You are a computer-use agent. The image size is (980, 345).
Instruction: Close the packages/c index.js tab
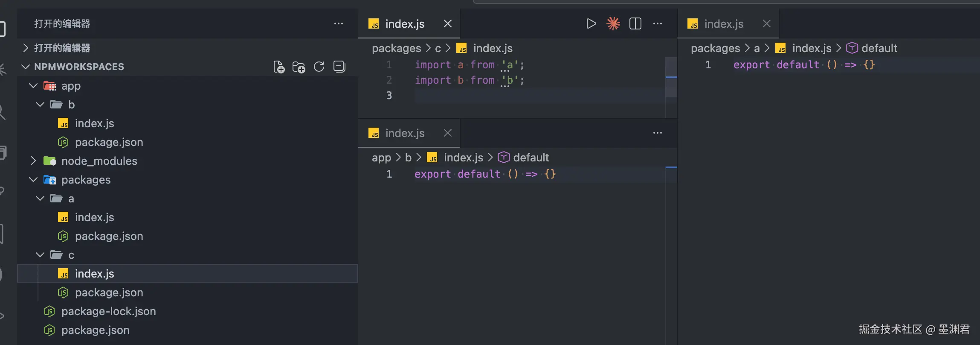point(448,24)
